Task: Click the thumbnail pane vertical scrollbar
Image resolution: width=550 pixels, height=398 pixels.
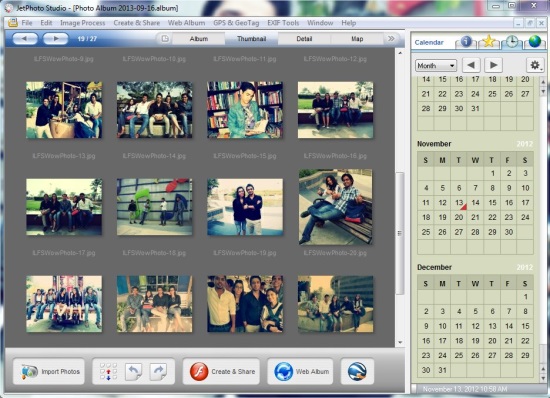Action: tap(400, 233)
